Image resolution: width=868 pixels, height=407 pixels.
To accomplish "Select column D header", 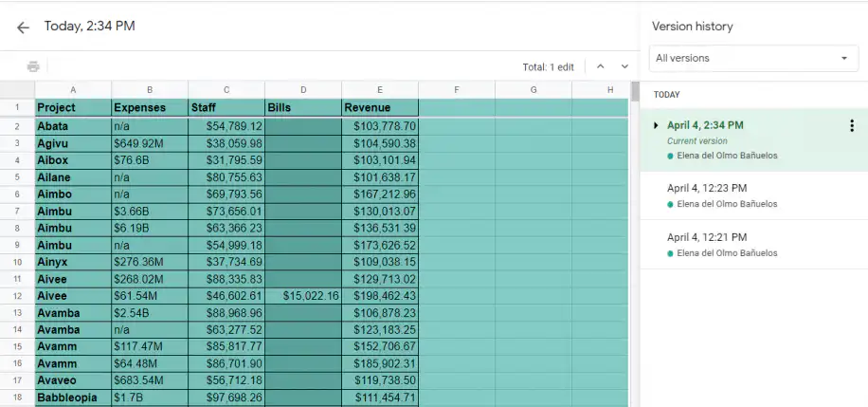I will click(303, 89).
